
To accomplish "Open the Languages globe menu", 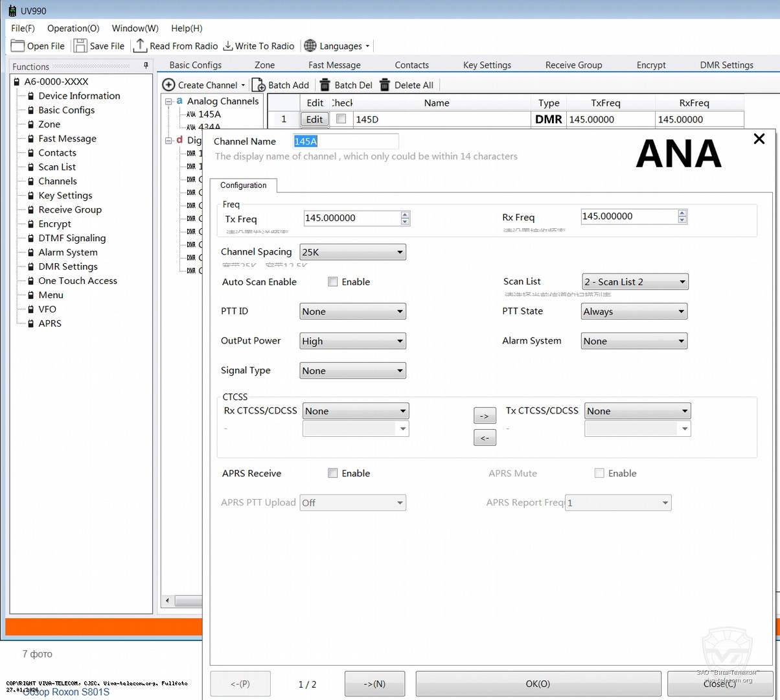I will pos(311,46).
